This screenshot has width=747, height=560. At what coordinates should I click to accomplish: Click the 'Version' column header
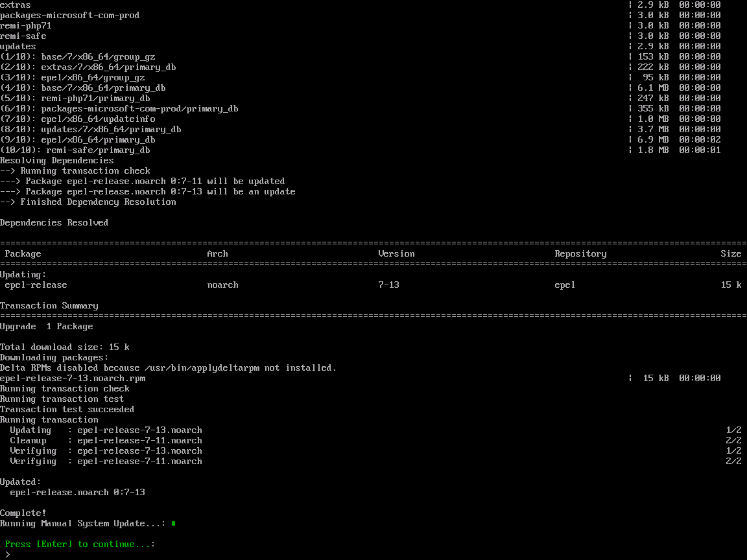pyautogui.click(x=396, y=254)
